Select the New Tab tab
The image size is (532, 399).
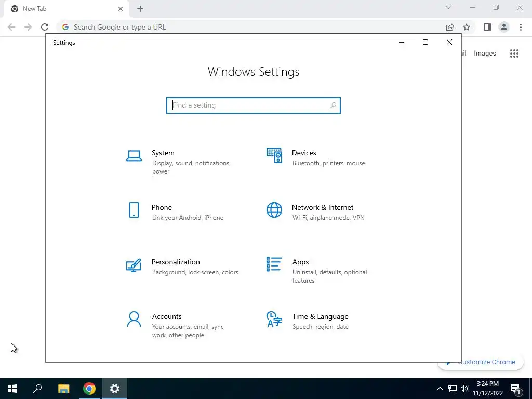[x=66, y=9]
